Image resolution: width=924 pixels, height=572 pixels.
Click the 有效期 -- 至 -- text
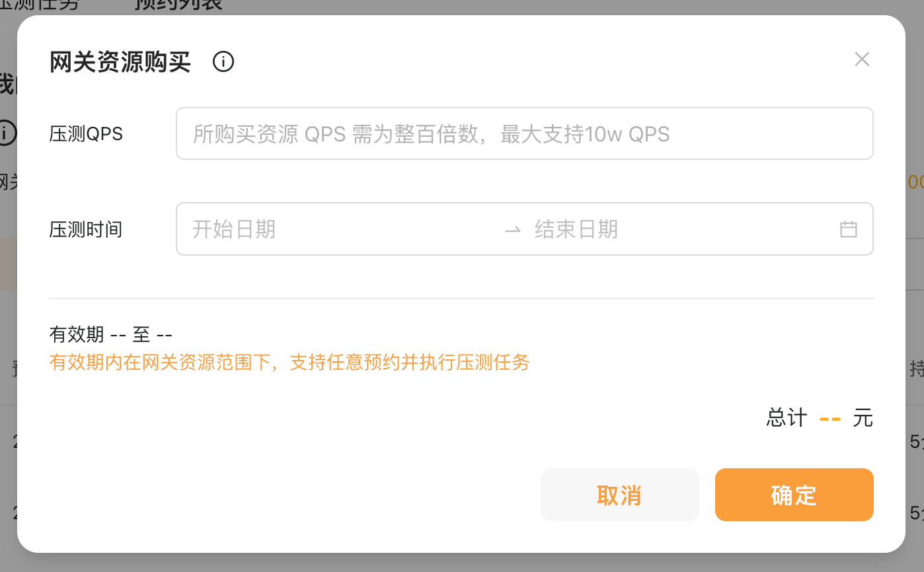(x=110, y=334)
